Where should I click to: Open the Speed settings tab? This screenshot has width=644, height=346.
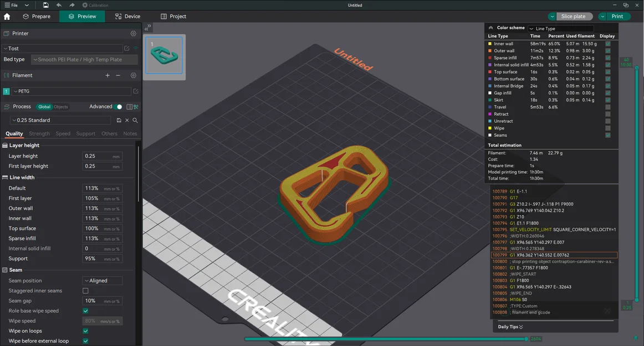point(63,134)
